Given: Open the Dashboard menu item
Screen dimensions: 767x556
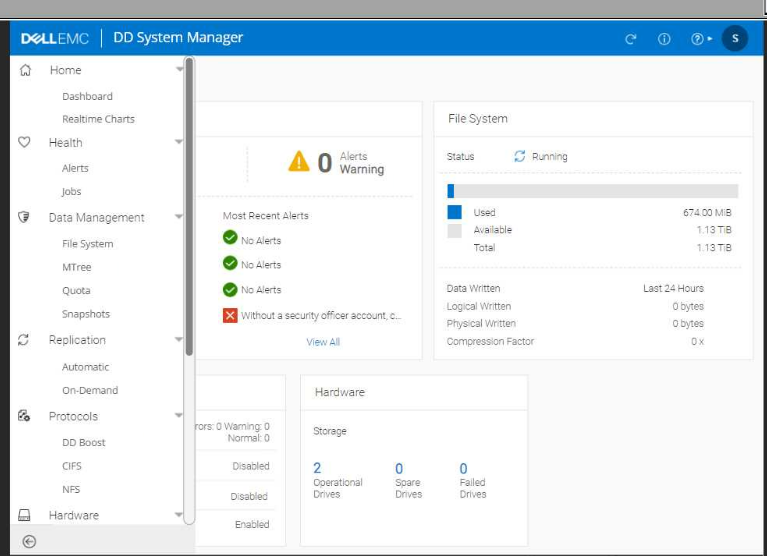Looking at the screenshot, I should (x=87, y=96).
